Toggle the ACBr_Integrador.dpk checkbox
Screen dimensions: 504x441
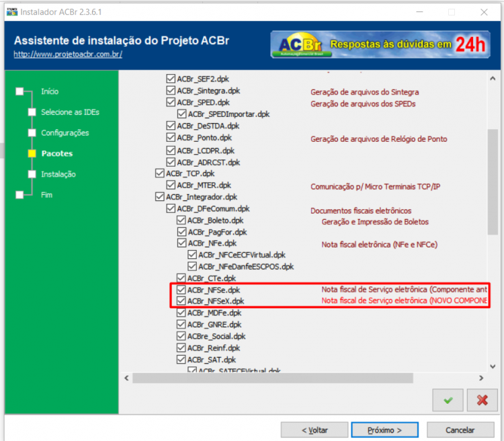pos(160,196)
